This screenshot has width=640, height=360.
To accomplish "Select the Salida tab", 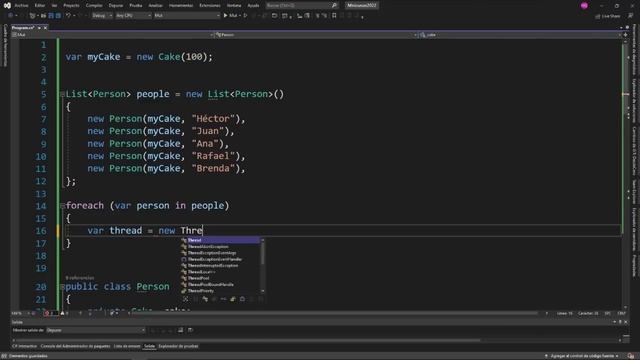I will [x=149, y=346].
